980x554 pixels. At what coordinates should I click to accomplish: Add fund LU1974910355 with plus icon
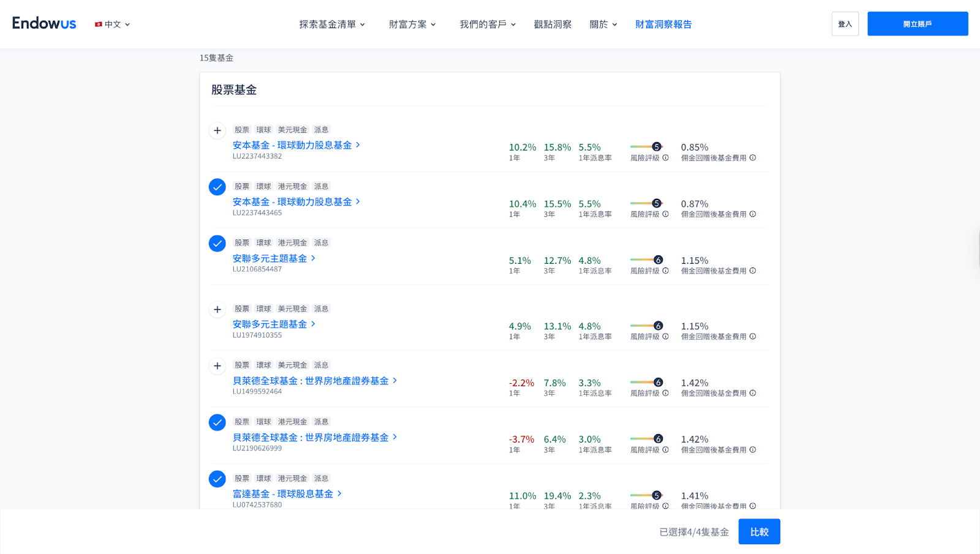pos(217,309)
